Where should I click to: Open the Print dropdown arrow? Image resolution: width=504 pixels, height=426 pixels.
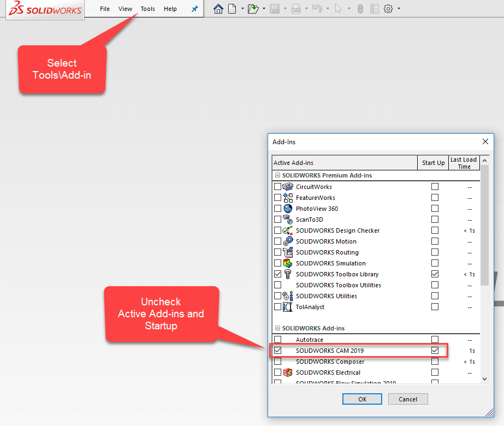click(306, 9)
